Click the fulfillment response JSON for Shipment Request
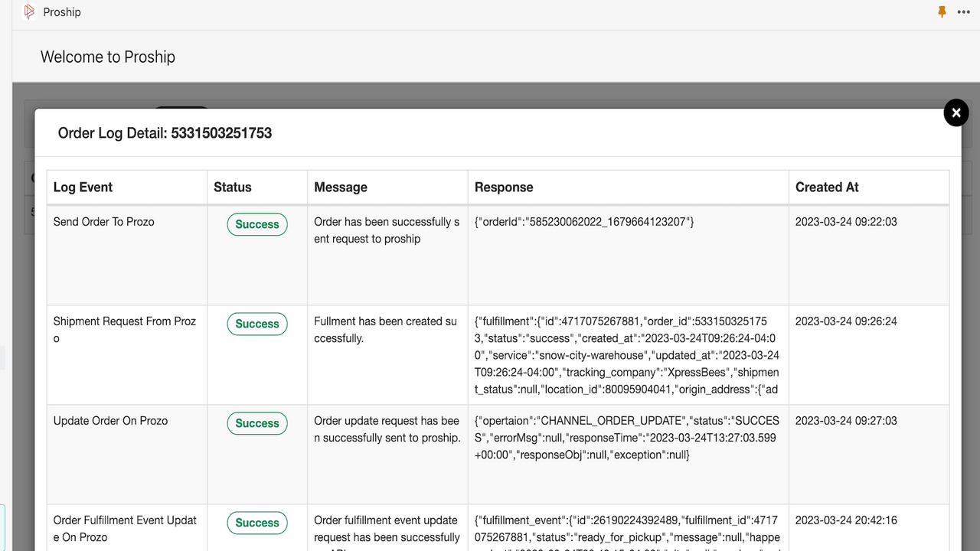The image size is (980, 551). coord(627,355)
